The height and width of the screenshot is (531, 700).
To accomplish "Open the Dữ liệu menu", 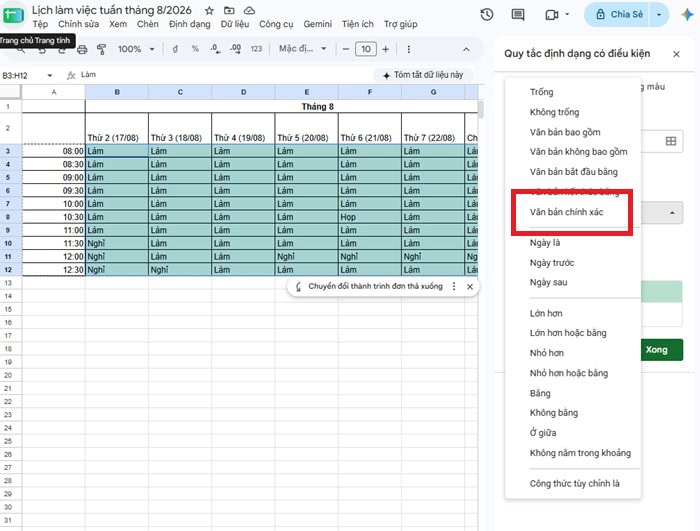I will (235, 24).
